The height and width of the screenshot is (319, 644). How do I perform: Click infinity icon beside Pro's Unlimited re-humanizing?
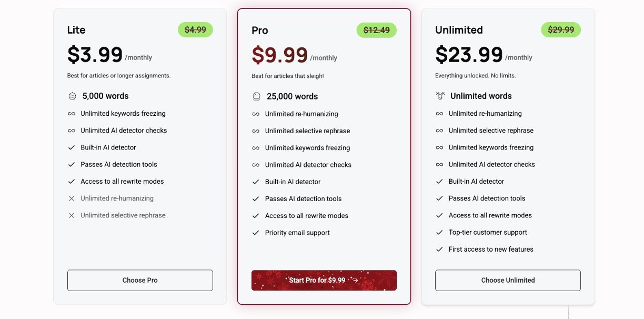[256, 114]
